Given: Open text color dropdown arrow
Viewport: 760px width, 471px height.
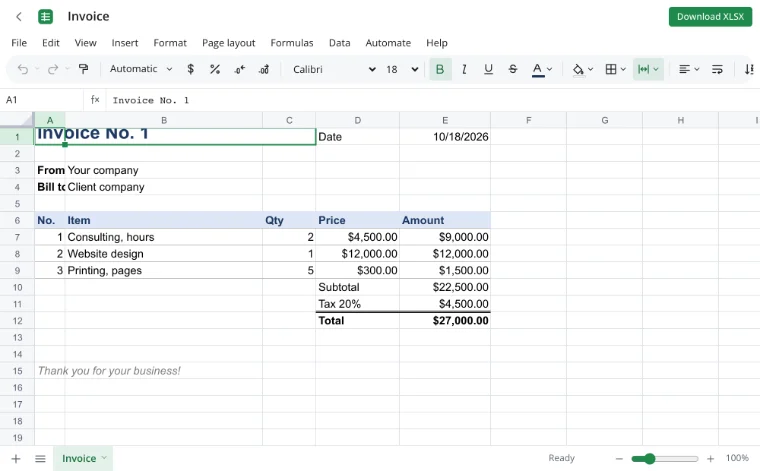Looking at the screenshot, I should [550, 69].
